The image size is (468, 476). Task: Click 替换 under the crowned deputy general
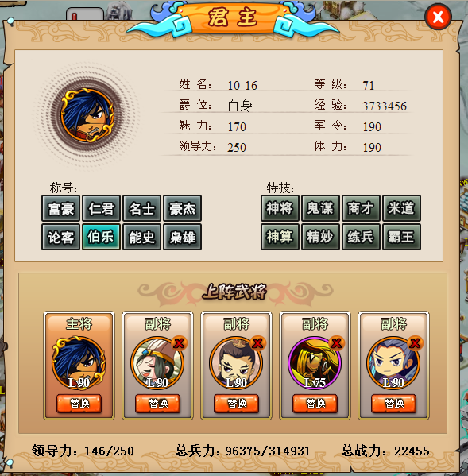237,404
